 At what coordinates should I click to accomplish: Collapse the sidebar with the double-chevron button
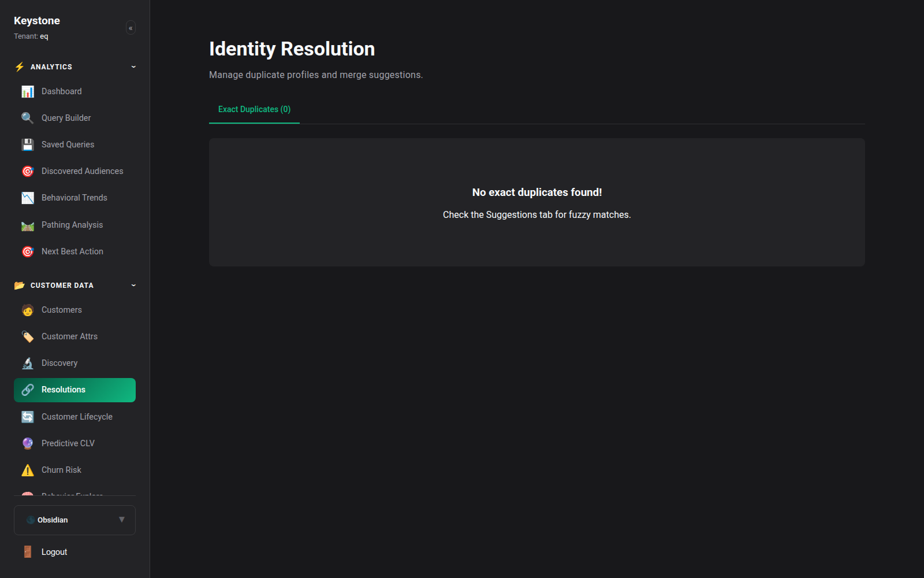point(131,28)
